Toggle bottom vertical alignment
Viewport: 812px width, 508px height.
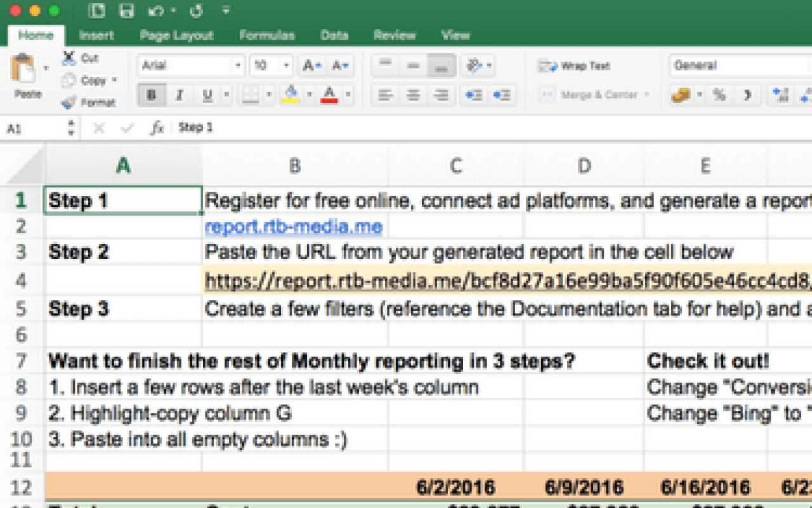click(x=441, y=65)
